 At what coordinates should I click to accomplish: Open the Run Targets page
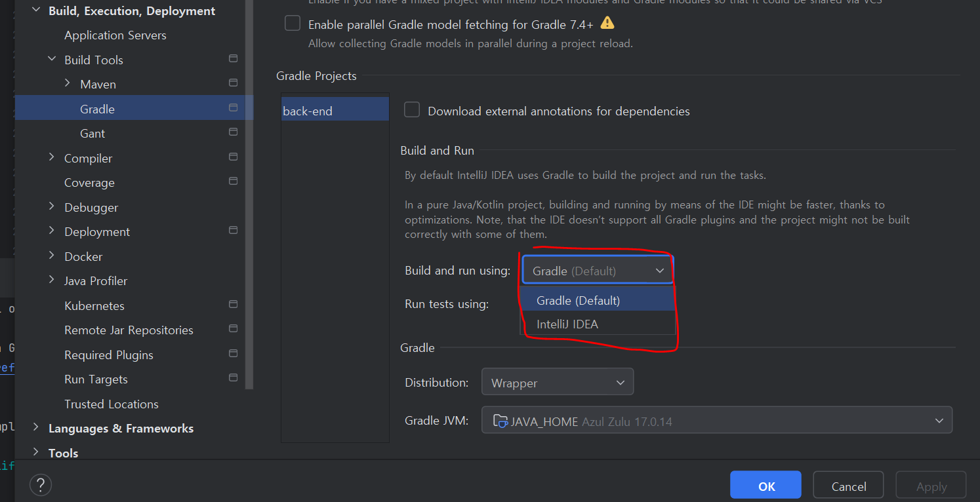pyautogui.click(x=96, y=379)
